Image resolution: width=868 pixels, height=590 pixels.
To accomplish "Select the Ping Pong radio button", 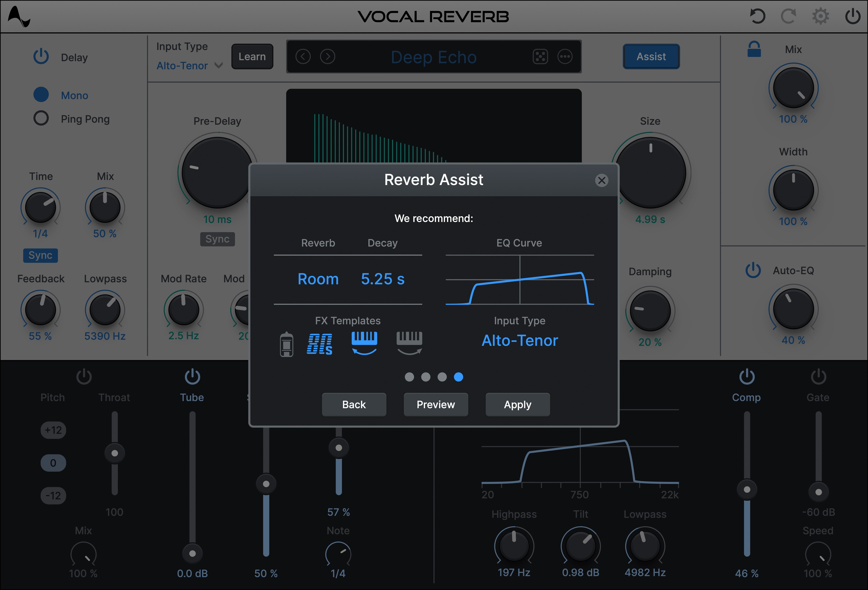I will tap(41, 118).
